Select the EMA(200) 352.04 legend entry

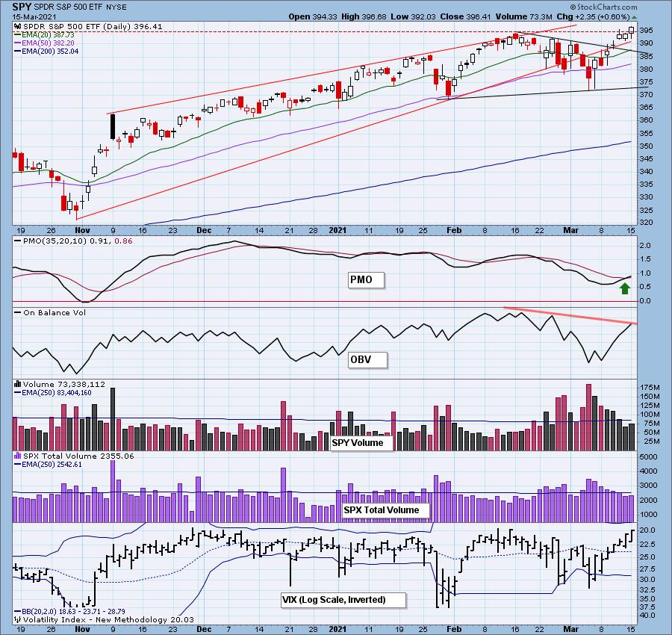46,51
